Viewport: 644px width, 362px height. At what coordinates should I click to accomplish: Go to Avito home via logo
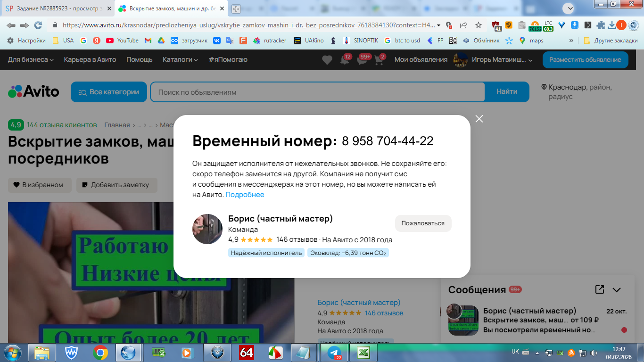33,91
